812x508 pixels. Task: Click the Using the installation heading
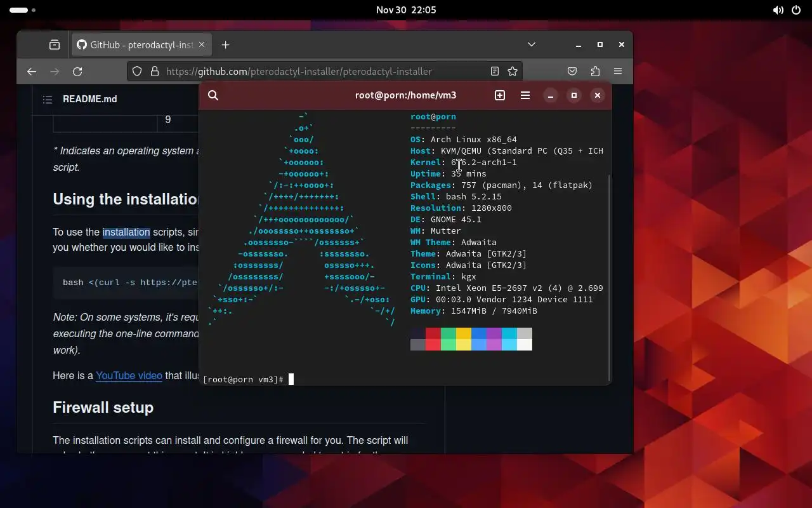point(126,199)
